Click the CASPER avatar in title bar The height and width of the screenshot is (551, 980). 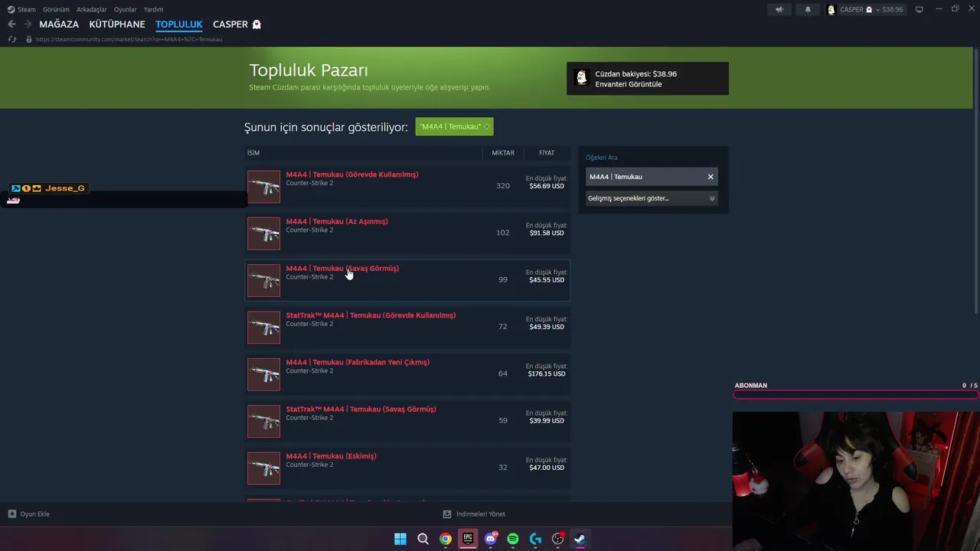coord(831,9)
